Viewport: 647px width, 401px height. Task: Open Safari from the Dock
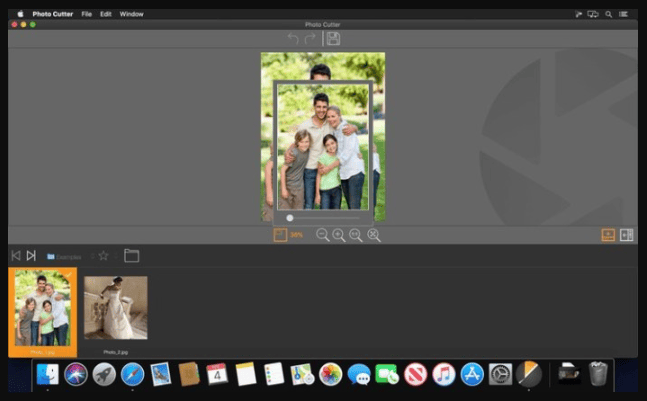pyautogui.click(x=132, y=374)
